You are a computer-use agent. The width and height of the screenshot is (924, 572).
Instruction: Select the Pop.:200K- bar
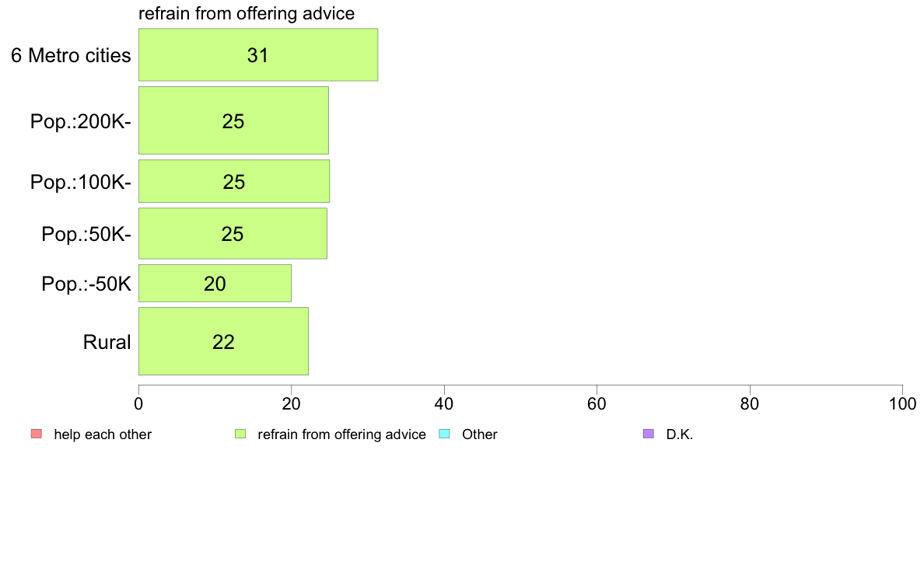(x=233, y=120)
